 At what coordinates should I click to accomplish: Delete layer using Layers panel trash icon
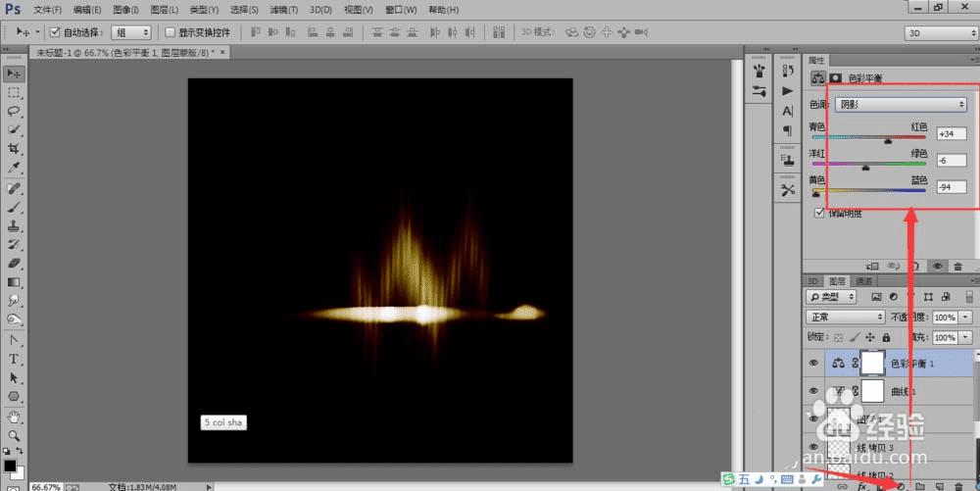click(x=958, y=486)
